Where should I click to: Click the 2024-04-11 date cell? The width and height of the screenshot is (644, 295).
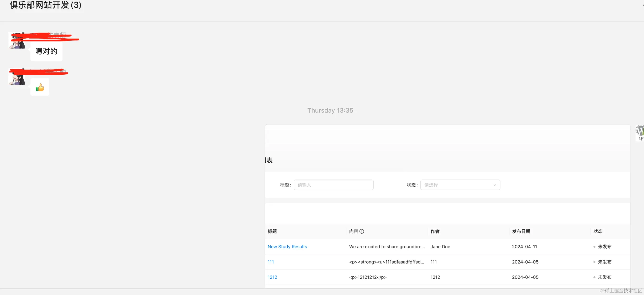point(524,247)
